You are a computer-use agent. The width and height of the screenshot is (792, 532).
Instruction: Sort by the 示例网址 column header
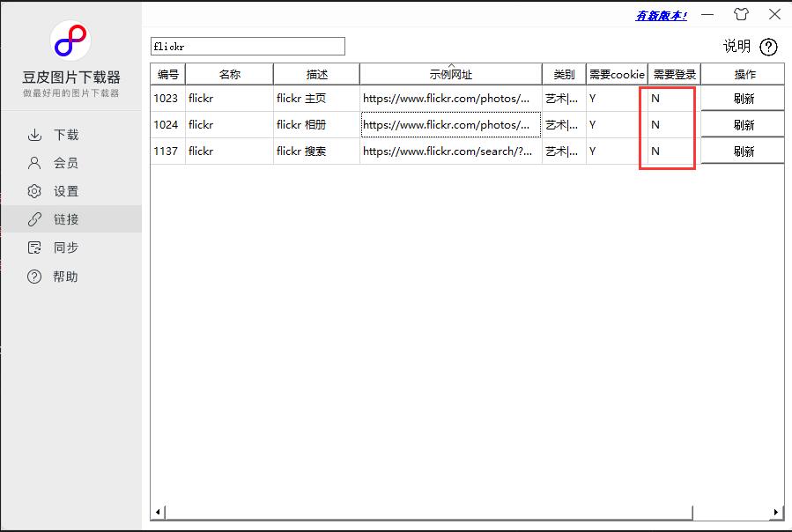point(450,74)
